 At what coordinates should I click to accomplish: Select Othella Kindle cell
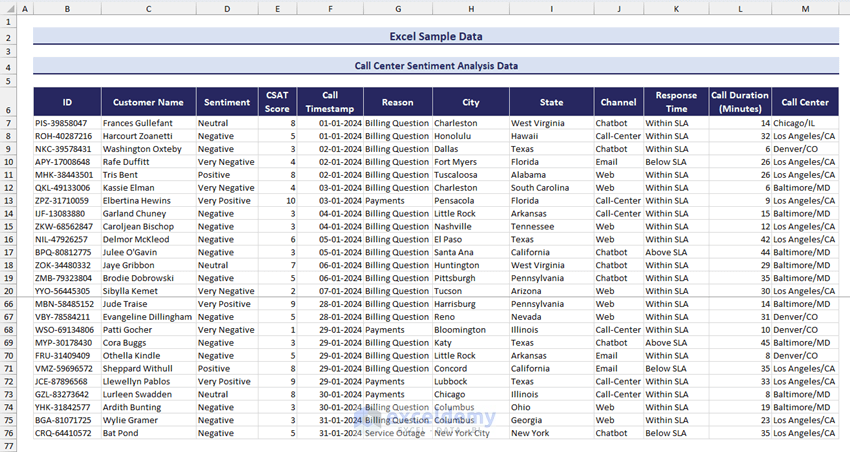149,356
